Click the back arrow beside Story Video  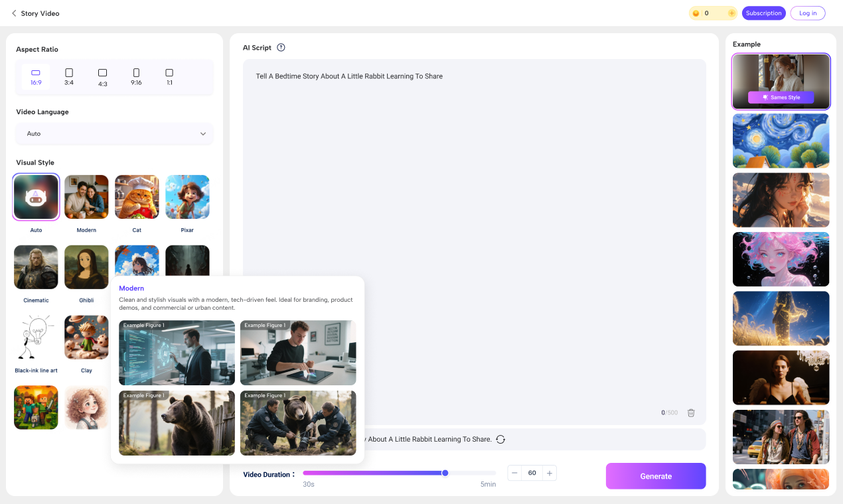coord(14,13)
